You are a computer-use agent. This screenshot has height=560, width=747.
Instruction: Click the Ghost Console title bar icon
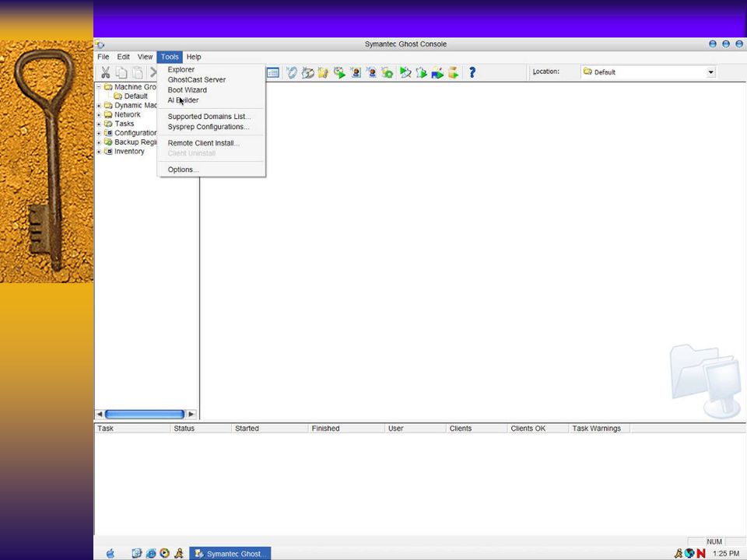(x=100, y=44)
